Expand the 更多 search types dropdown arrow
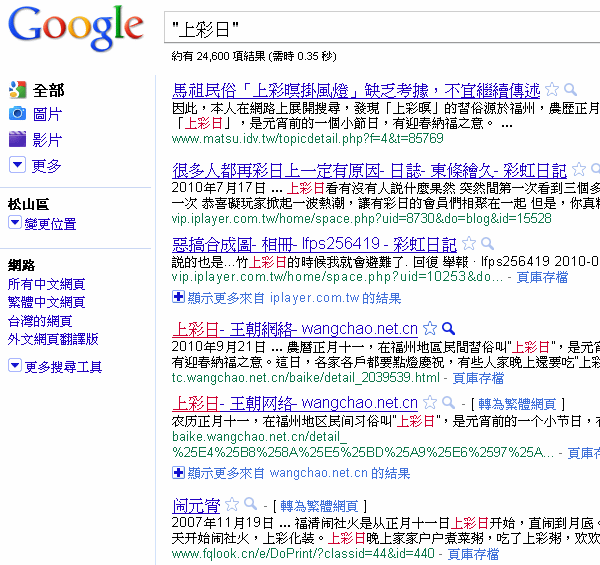600x565 pixels. point(17,165)
